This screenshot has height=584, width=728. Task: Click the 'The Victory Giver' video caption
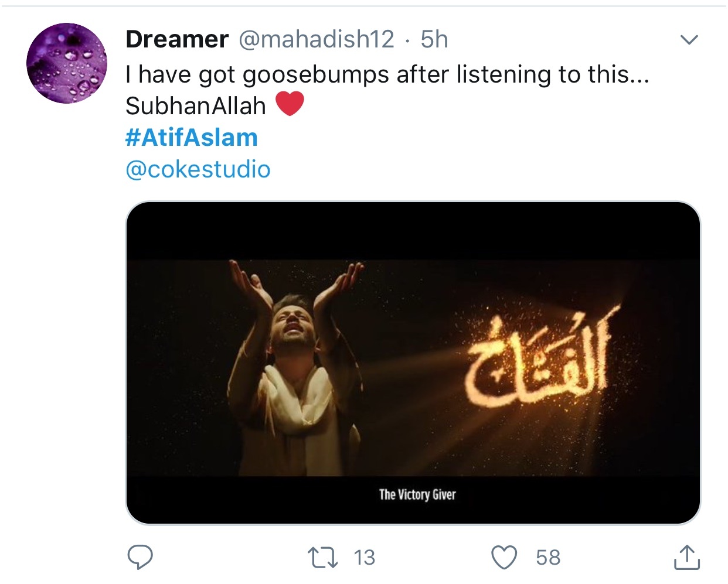(417, 495)
